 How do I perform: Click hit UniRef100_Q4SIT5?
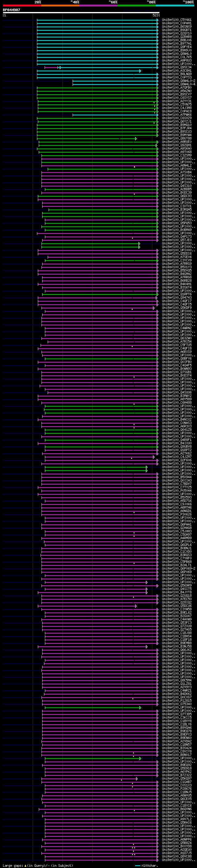tap(176, 589)
